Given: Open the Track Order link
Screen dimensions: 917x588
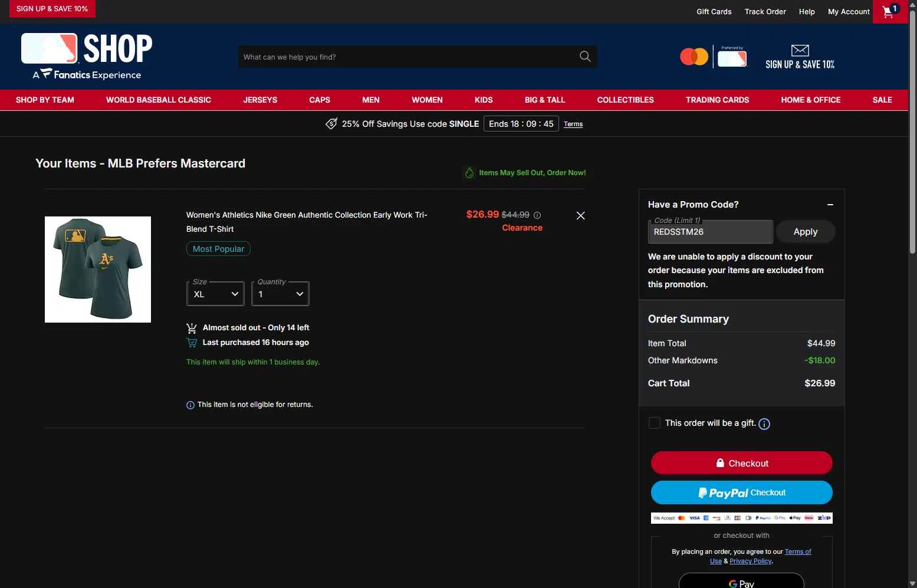Looking at the screenshot, I should [x=765, y=12].
